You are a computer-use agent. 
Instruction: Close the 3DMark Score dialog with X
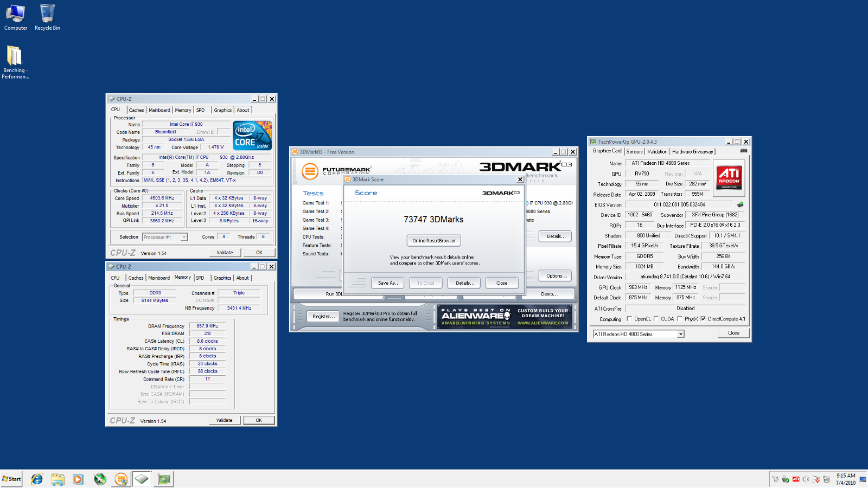520,179
